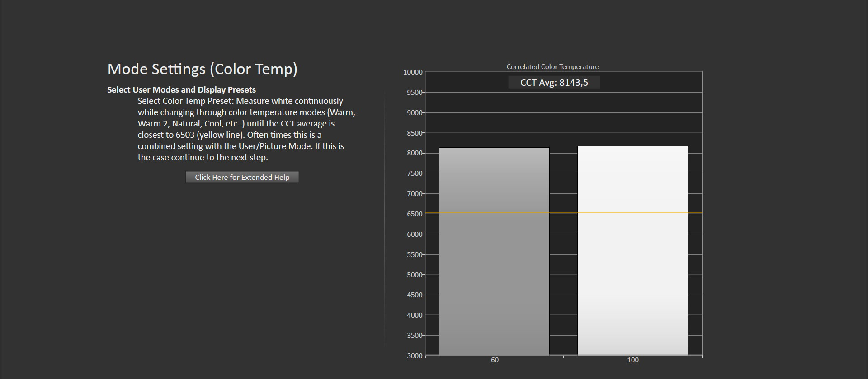Click the 9500 axis label
This screenshot has width=868, height=379.
tap(415, 93)
